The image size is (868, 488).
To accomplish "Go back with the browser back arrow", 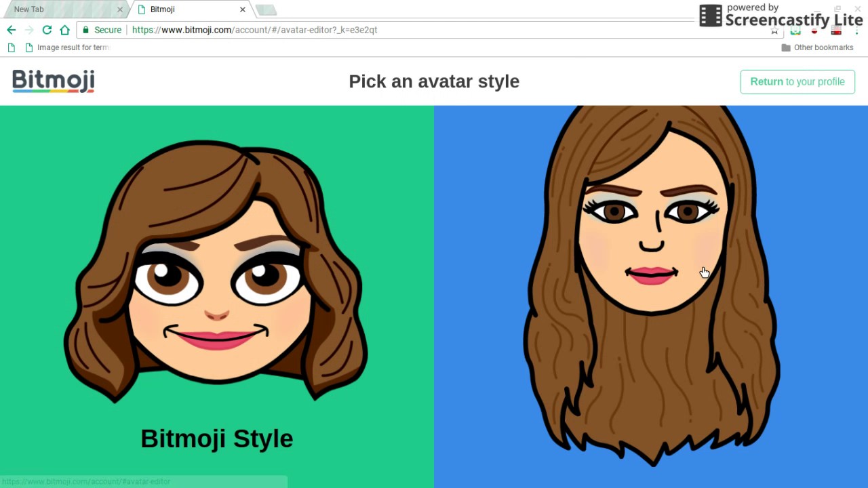I will [x=11, y=30].
